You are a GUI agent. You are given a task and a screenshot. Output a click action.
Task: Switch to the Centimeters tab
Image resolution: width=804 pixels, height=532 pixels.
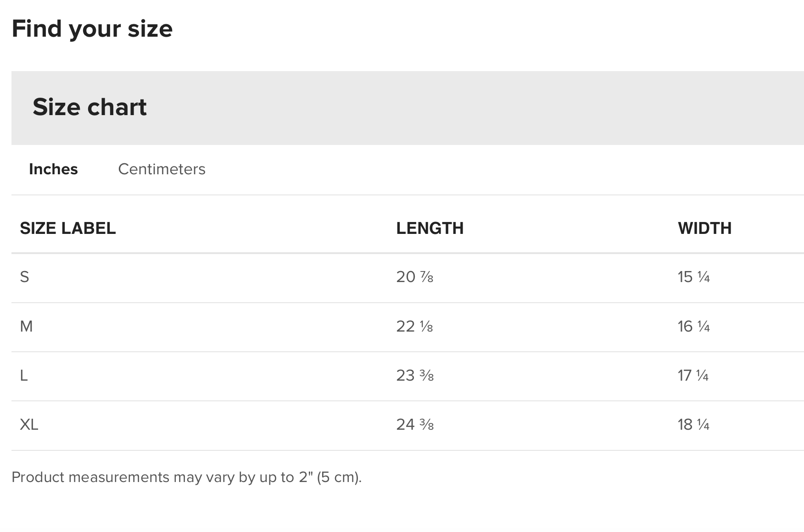[x=162, y=169]
